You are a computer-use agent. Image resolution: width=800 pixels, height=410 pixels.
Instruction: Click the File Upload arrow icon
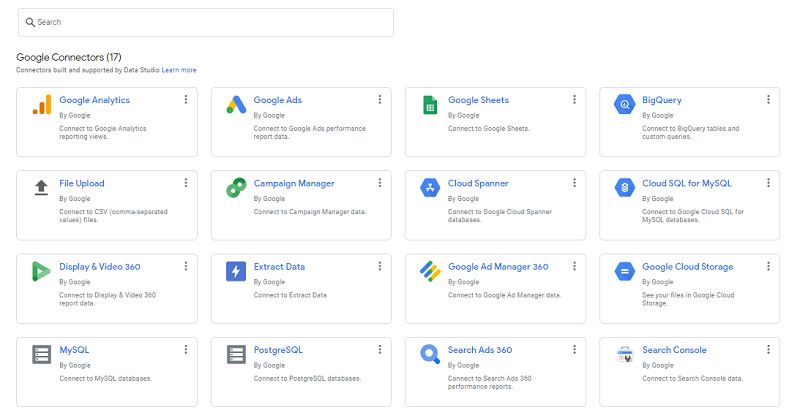pos(41,188)
